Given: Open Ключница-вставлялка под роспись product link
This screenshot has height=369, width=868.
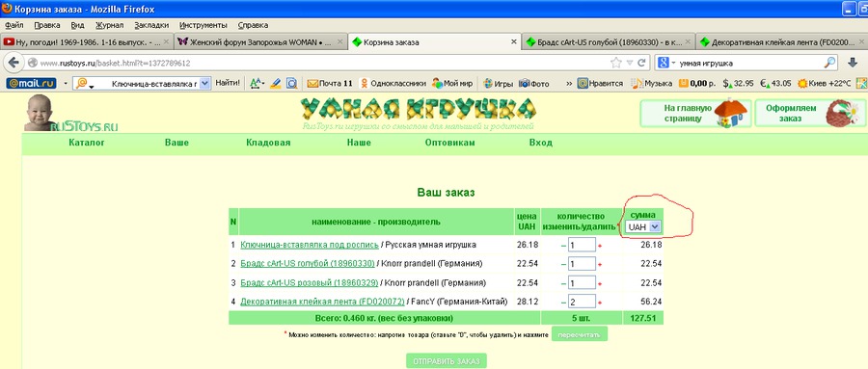Looking at the screenshot, I should pyautogui.click(x=310, y=245).
